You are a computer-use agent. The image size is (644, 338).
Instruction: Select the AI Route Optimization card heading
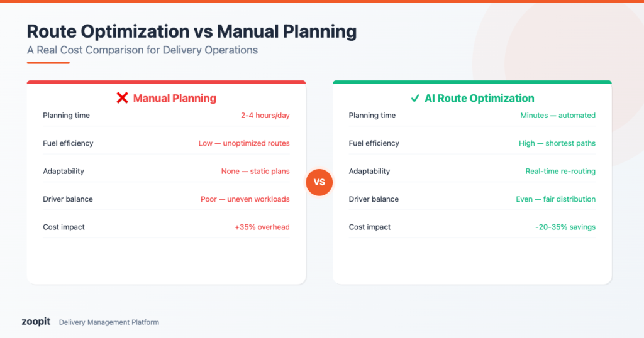point(479,98)
